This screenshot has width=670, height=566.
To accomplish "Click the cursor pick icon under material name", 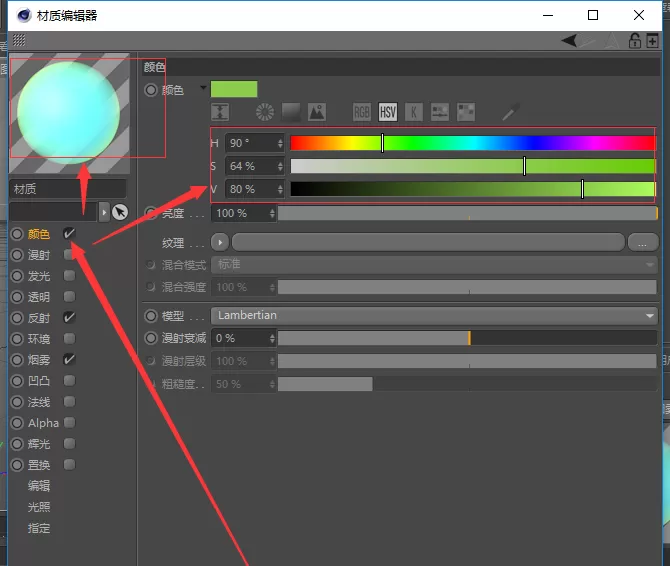I will [x=120, y=212].
